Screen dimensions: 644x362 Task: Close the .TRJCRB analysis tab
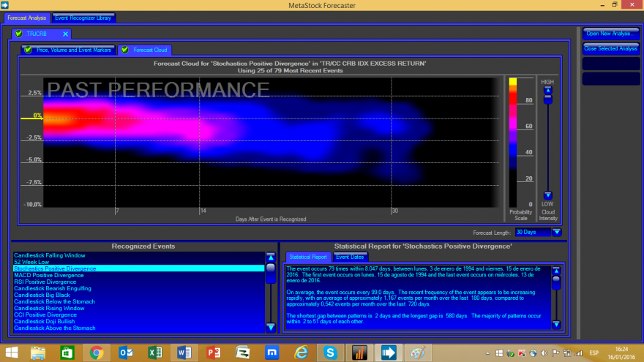pyautogui.click(x=65, y=34)
